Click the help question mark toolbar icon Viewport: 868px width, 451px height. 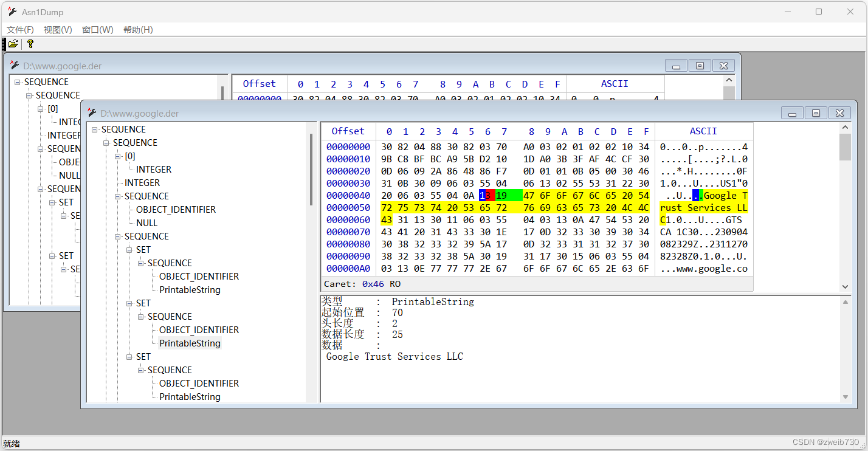click(x=30, y=44)
